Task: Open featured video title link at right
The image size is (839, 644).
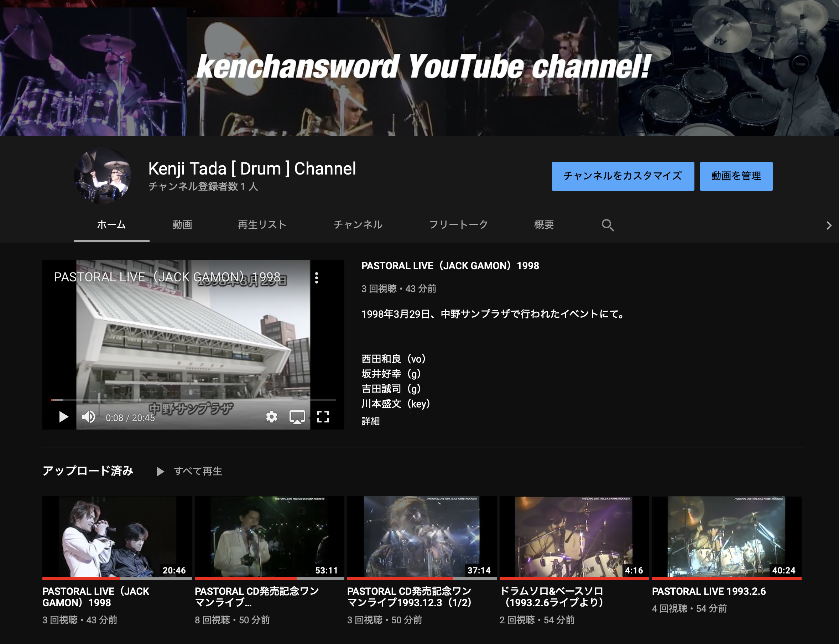Action: click(x=450, y=266)
